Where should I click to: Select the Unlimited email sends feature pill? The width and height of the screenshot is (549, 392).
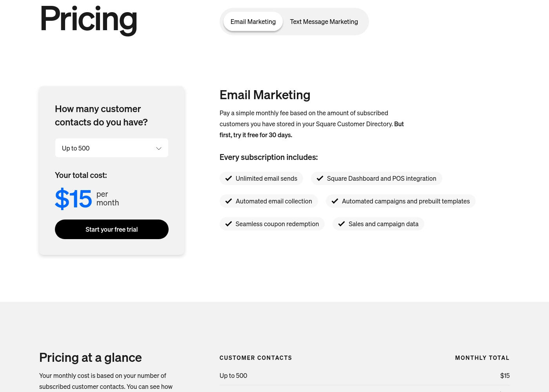point(261,178)
